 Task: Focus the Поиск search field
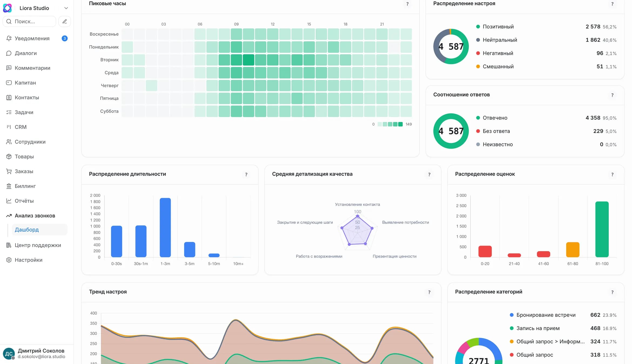(x=29, y=21)
